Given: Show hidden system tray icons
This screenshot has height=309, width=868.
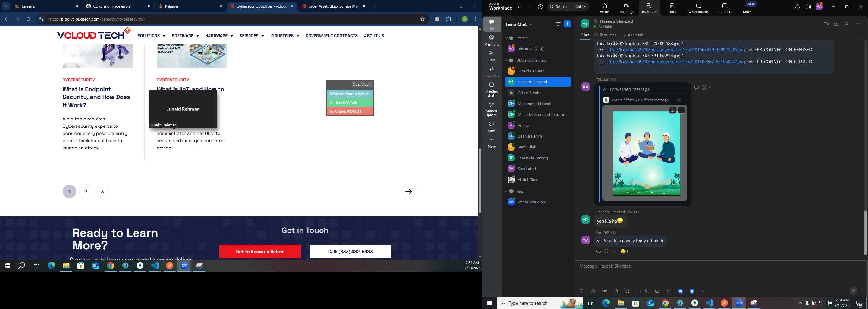Looking at the screenshot, I should coord(800,303).
